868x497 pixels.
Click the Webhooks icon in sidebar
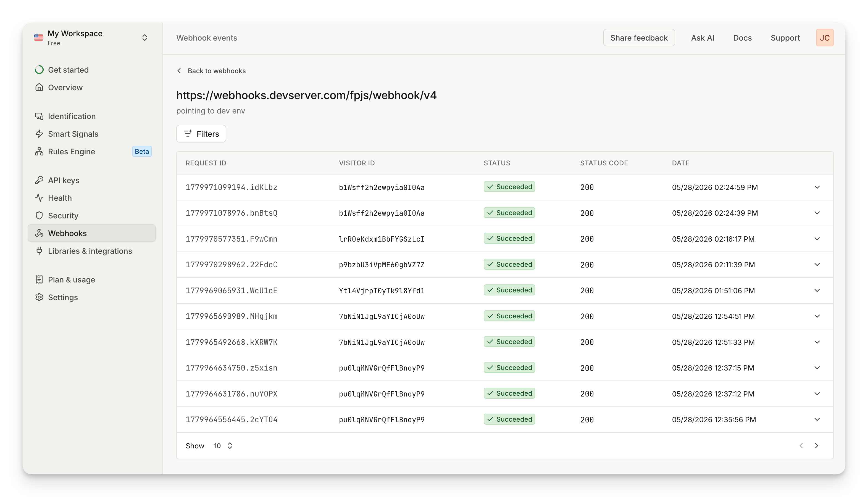point(39,233)
